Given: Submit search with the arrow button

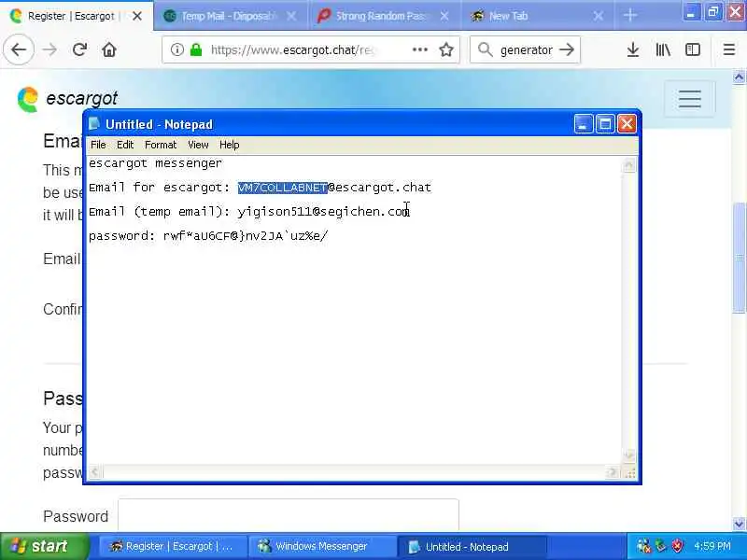Looking at the screenshot, I should [x=567, y=49].
